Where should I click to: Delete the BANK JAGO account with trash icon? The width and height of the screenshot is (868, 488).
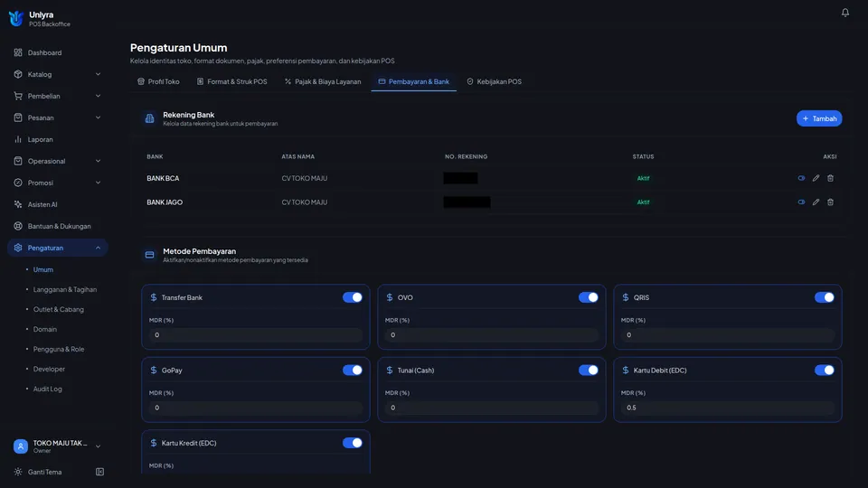[x=830, y=202]
